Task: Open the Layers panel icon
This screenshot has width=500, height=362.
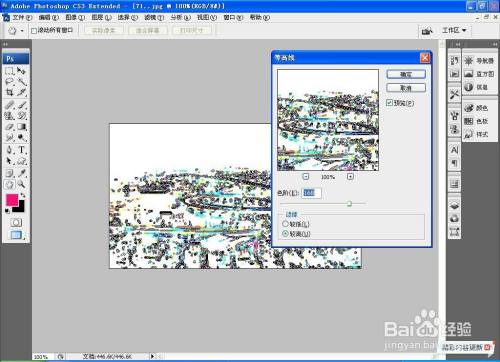Action: click(454, 206)
